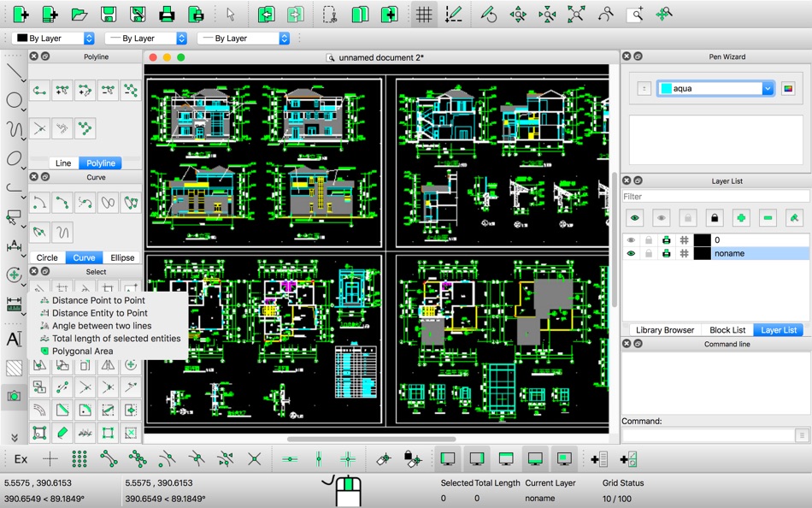Select the Trim tool in the modify grid
This screenshot has height=508, width=812.
85,387
